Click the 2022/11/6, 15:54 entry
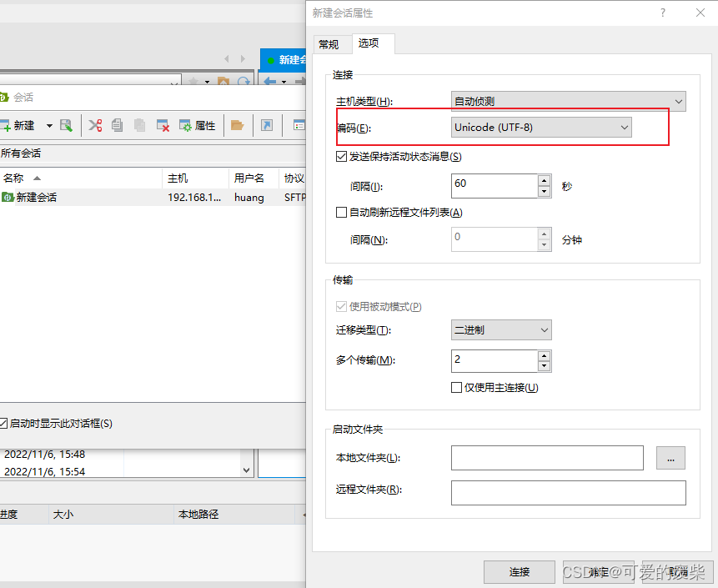Viewport: 718px width, 588px height. coord(44,471)
